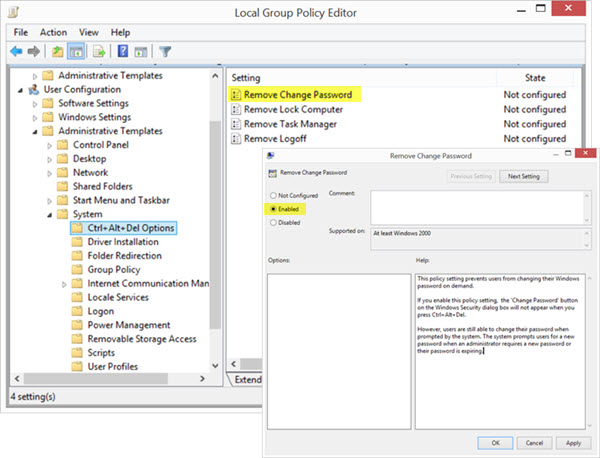Select Removable Storage Access in tree

point(142,339)
